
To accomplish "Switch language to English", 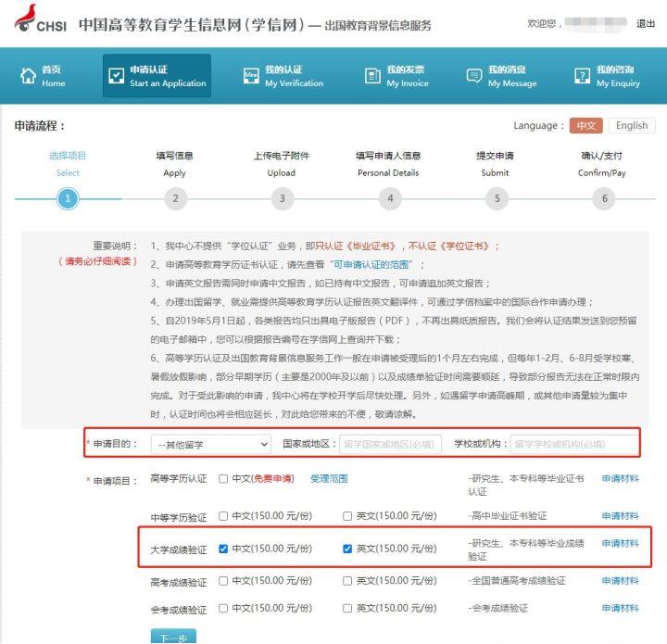I will (632, 125).
